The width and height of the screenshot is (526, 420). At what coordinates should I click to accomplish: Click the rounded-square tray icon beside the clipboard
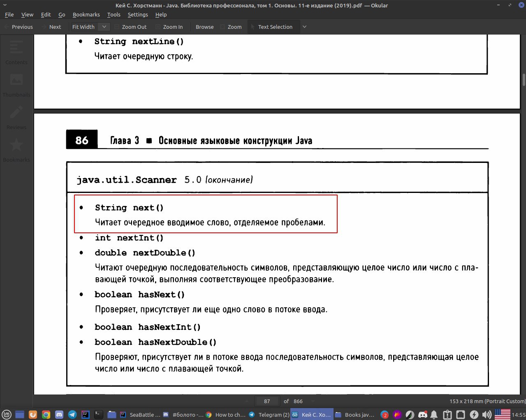click(461, 415)
